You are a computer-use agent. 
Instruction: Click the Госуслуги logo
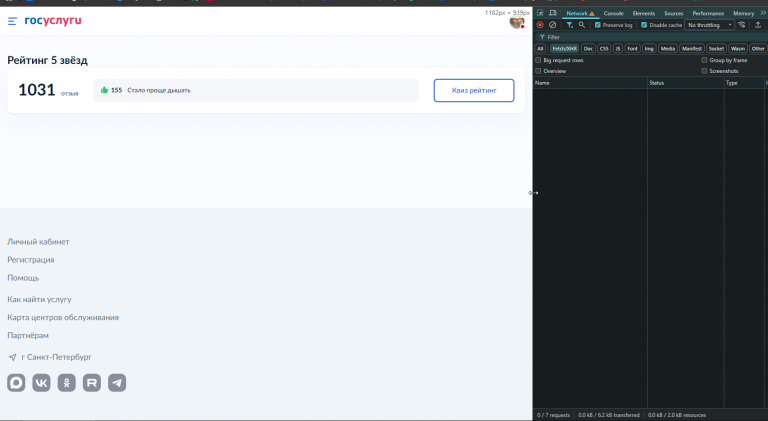(53, 21)
